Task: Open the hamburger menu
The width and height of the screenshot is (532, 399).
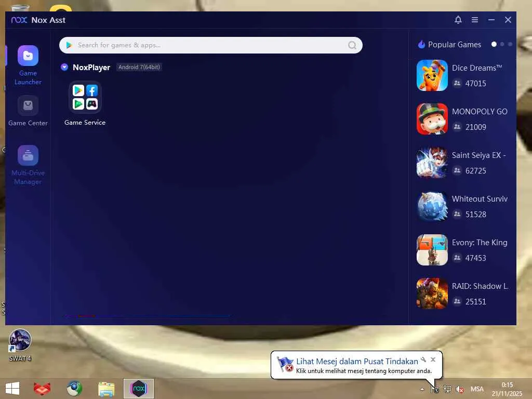Action: [x=475, y=20]
